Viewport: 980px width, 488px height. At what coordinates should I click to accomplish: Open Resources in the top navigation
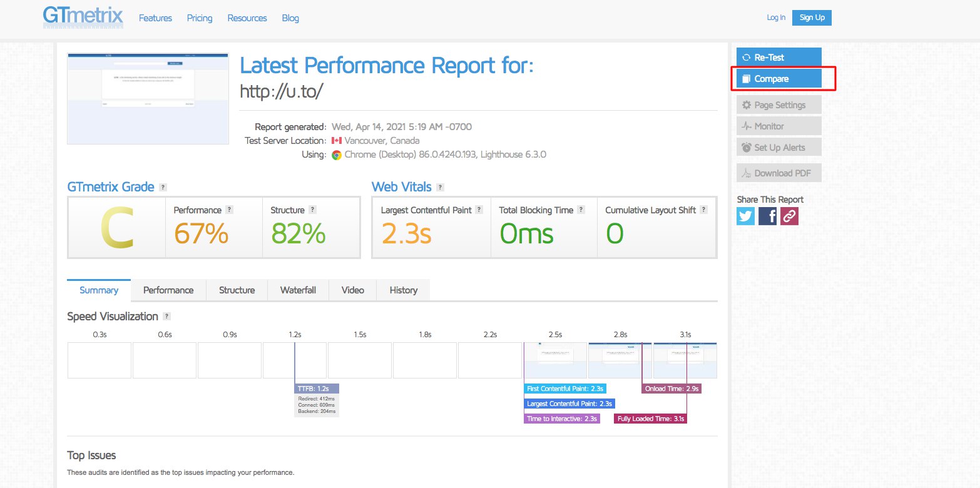[x=247, y=18]
